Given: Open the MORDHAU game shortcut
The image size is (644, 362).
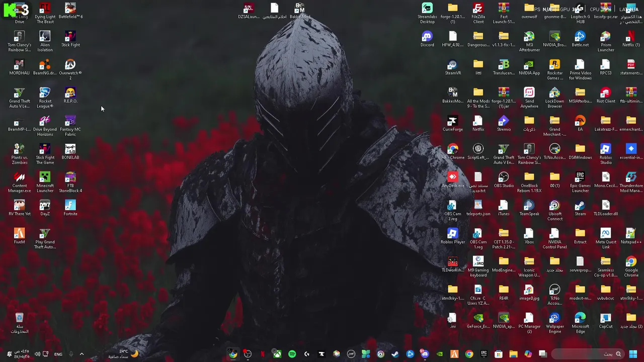Looking at the screenshot, I should click(19, 68).
